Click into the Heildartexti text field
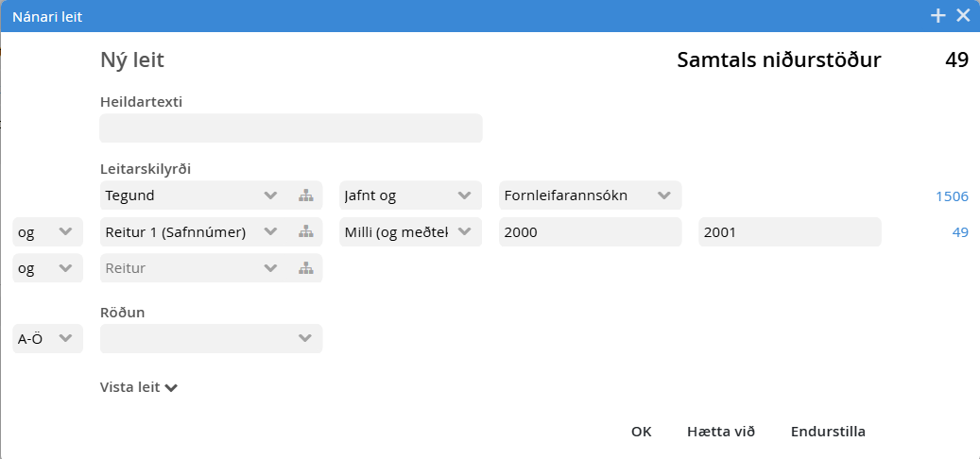The width and height of the screenshot is (980, 459). point(291,128)
